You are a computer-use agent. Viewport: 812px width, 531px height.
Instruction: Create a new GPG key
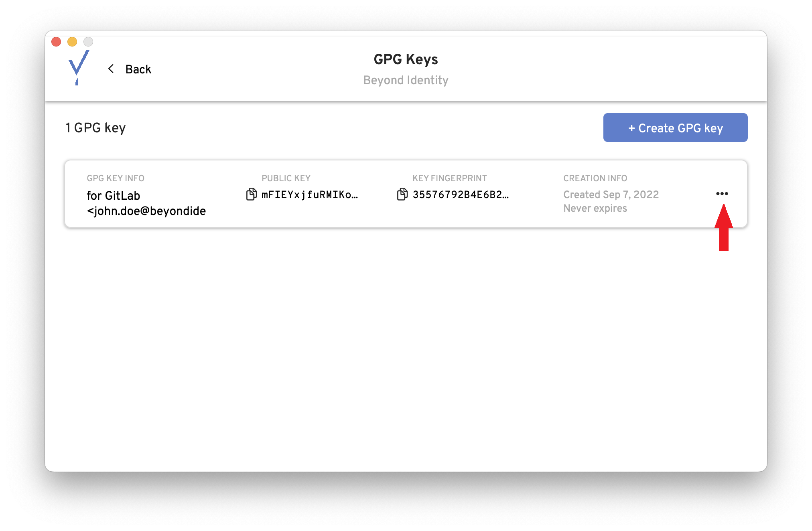tap(675, 128)
